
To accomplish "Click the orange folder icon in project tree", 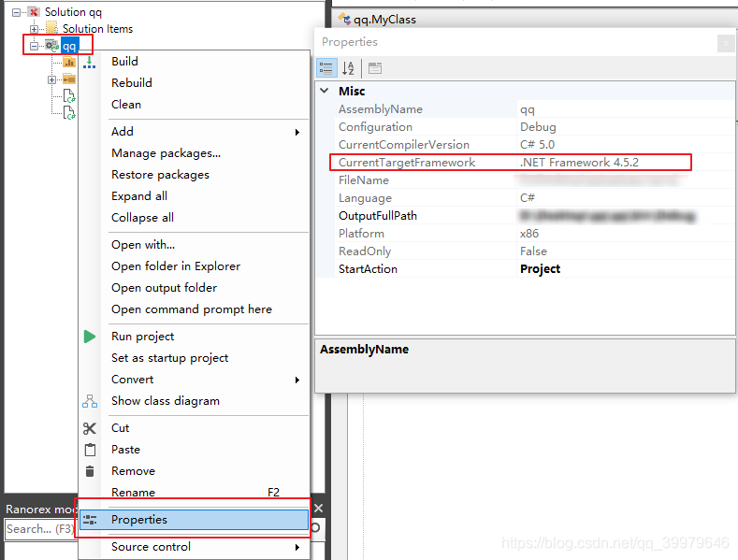I will click(69, 79).
